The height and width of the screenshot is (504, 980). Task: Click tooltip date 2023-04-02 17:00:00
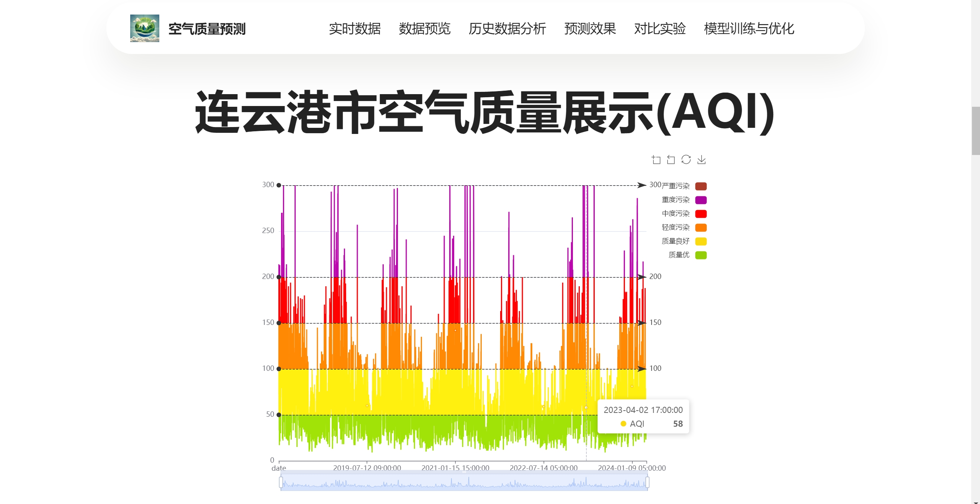click(643, 410)
